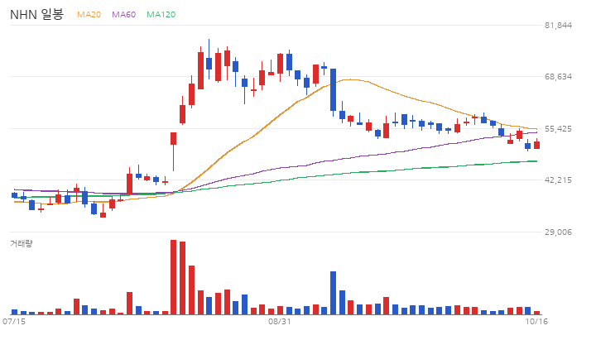
Task: Select the MA120 legend label
Action: click(x=161, y=14)
